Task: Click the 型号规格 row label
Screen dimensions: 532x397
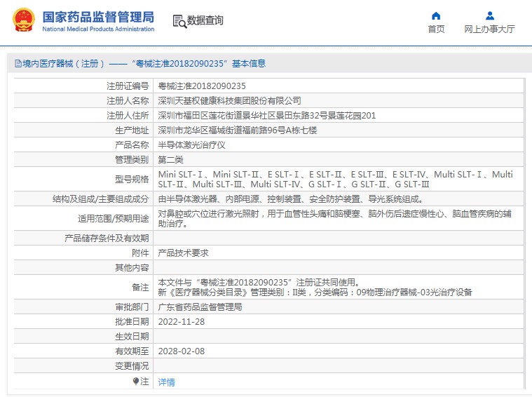Action: 132,179
